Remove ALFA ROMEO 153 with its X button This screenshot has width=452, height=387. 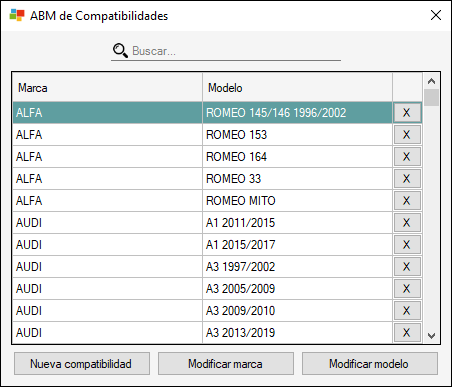coord(407,135)
